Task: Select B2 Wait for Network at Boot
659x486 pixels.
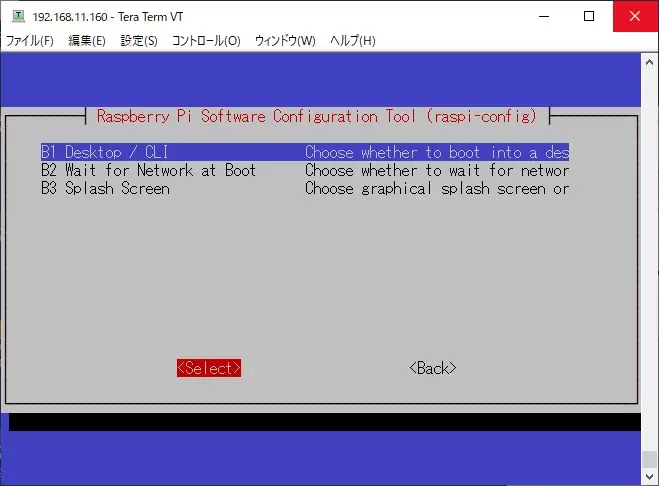Action: pyautogui.click(x=305, y=170)
